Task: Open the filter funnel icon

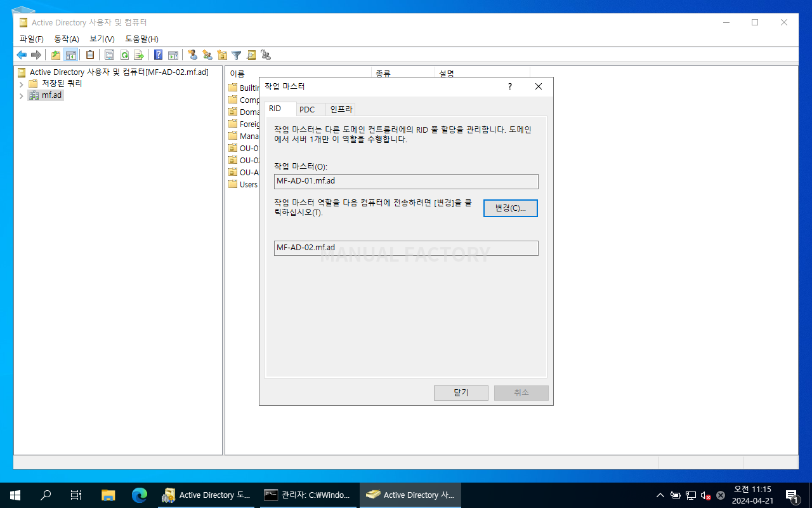Action: [x=237, y=55]
